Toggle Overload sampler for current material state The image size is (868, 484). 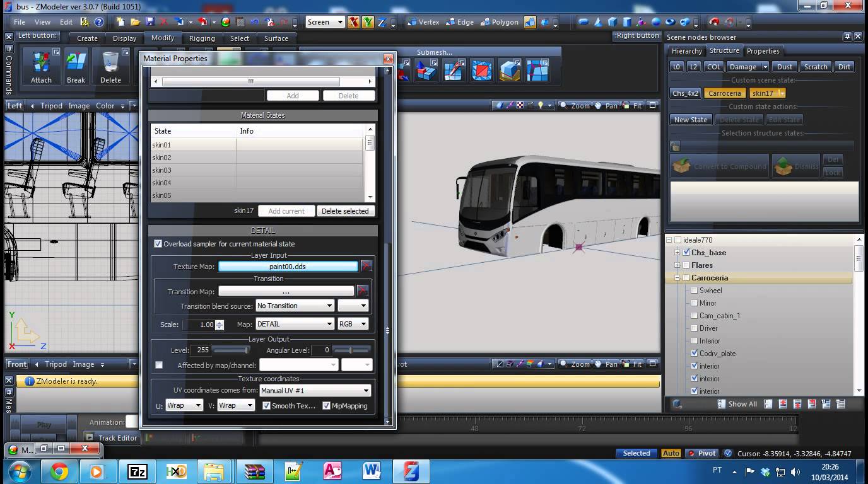tap(158, 244)
